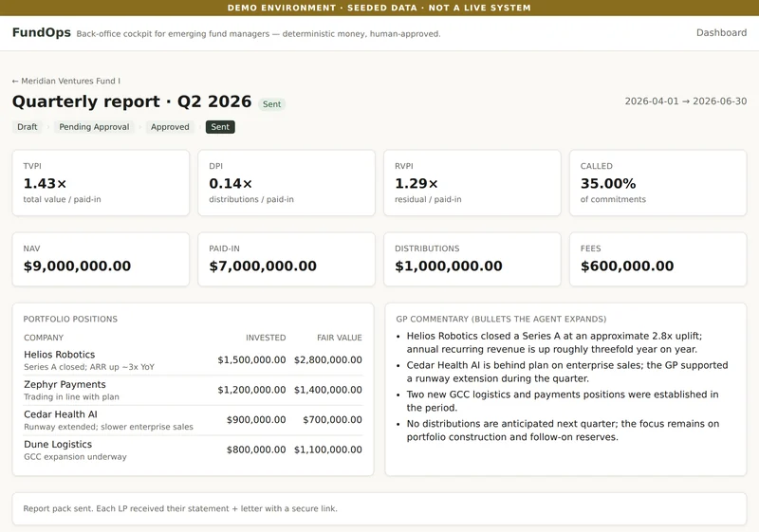Click the Dune Logistics company row
The width and height of the screenshot is (759, 532).
(x=194, y=450)
